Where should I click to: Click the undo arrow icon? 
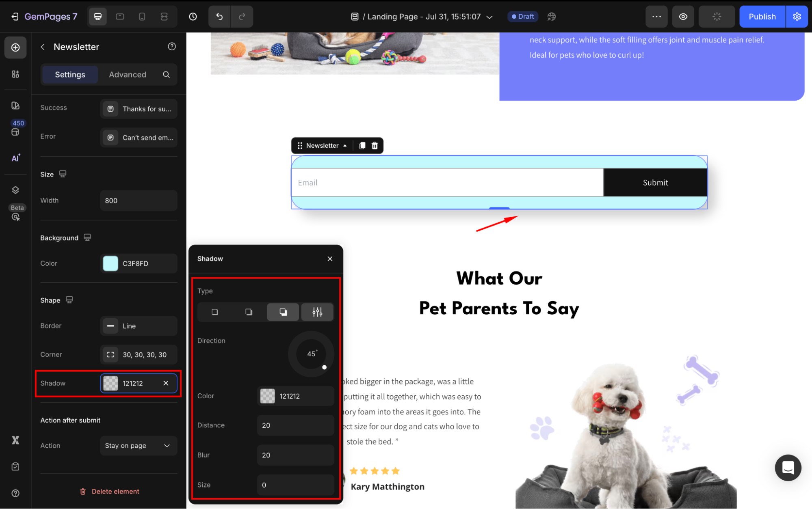point(219,17)
